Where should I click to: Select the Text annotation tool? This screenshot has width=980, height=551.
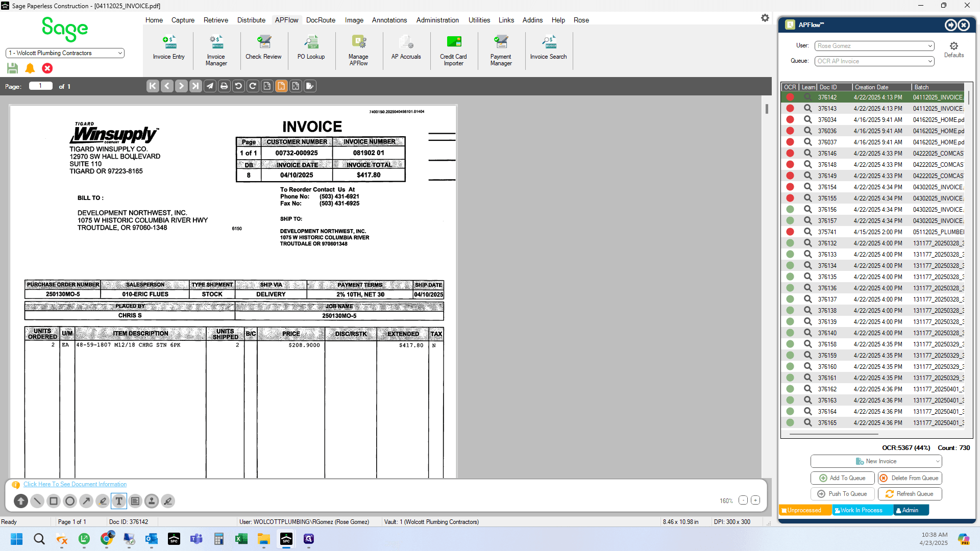pyautogui.click(x=119, y=501)
